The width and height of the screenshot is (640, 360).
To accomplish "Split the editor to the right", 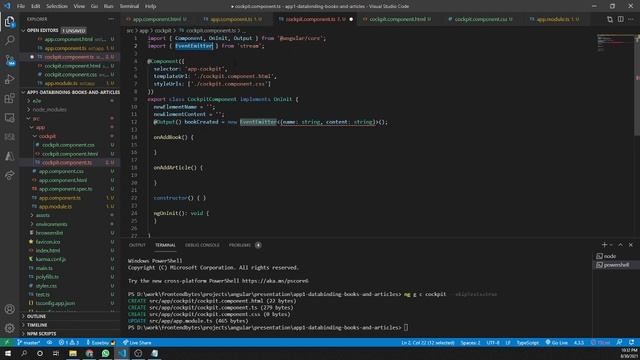I will pos(620,19).
